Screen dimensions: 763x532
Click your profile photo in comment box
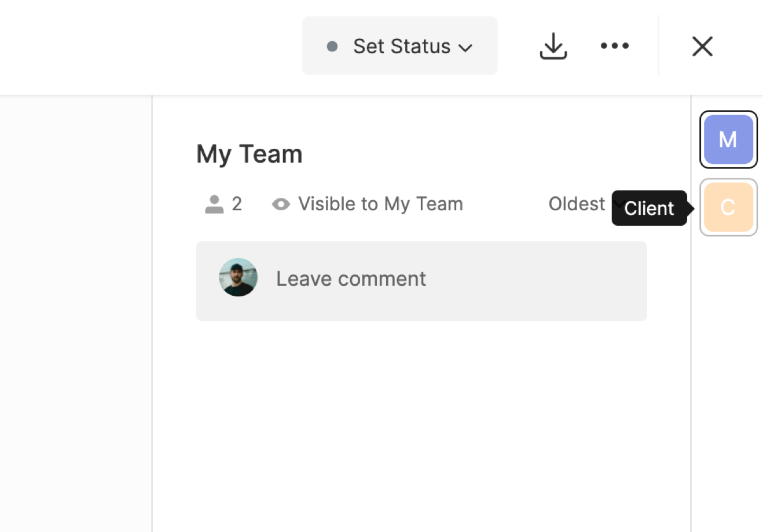(x=238, y=278)
